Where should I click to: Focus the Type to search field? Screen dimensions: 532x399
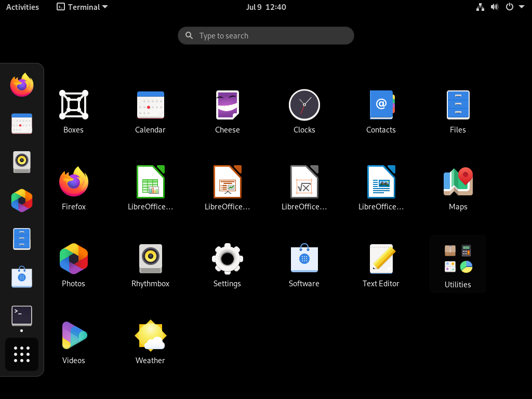266,36
